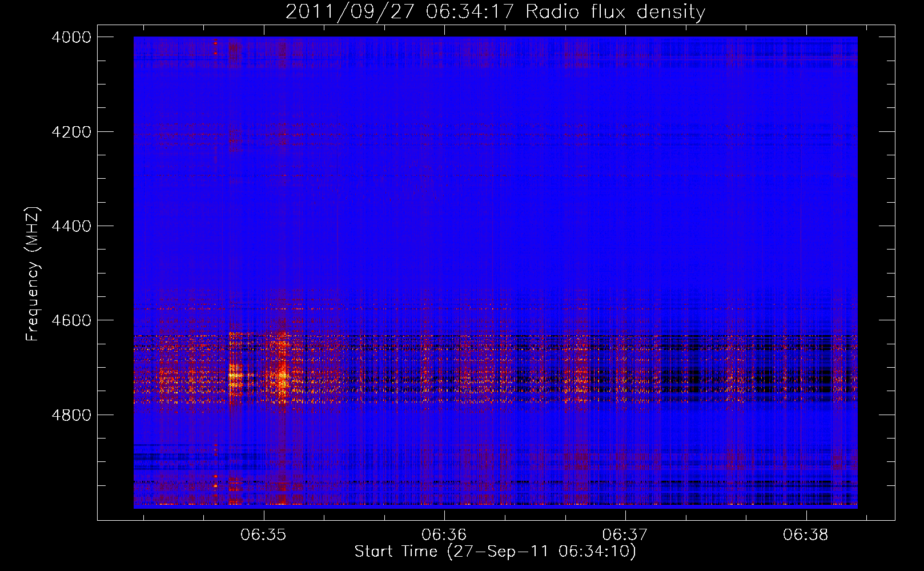
Task: Click the 'Start Time (27-Sep-11 06:34:10)' axis label
Action: coord(495,552)
